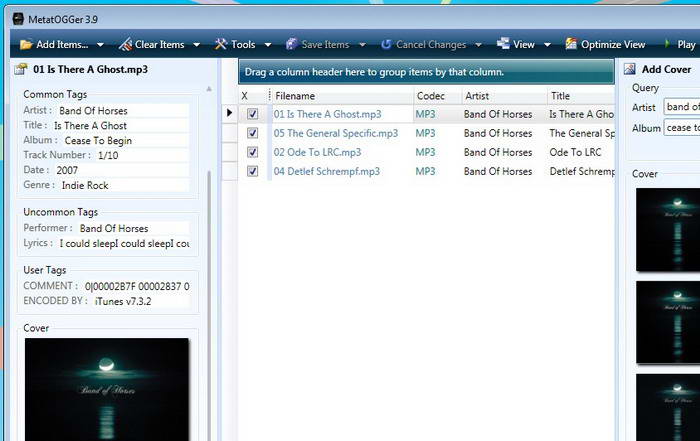
Task: Click Title cell Ode To LRC
Action: click(x=575, y=153)
